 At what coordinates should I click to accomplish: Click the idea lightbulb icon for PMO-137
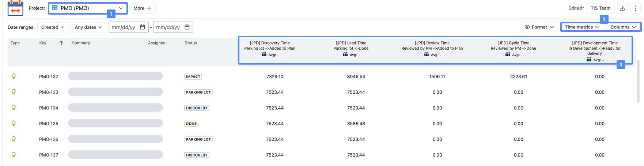(14, 155)
